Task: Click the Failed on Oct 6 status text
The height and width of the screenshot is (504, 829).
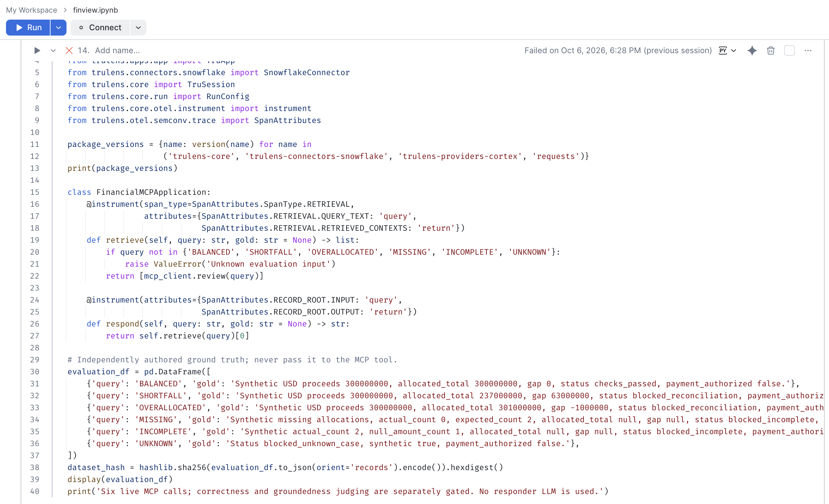Action: 618,51
